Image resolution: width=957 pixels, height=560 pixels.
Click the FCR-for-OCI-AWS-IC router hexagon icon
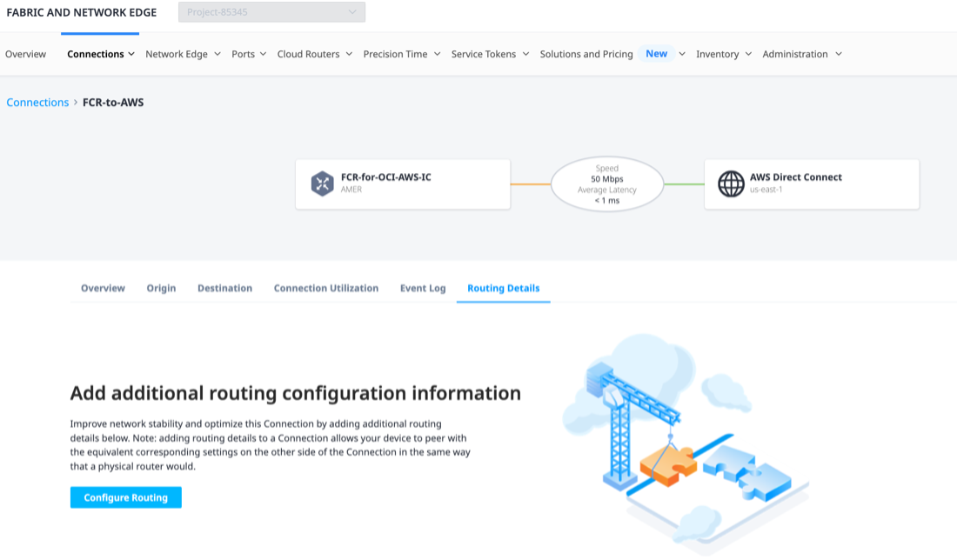coord(322,183)
